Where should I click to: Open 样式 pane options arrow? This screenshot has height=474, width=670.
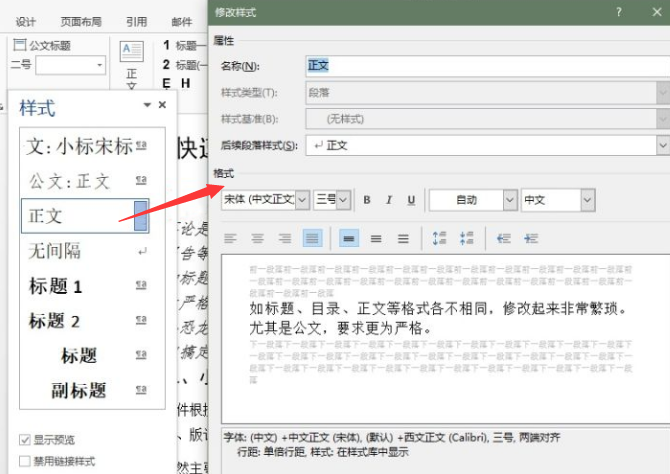point(147,105)
